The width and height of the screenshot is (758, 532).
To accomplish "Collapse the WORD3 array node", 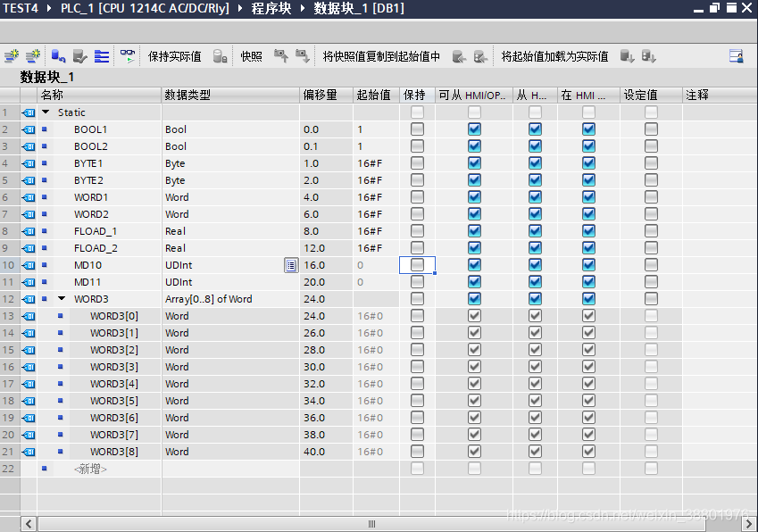I will click(x=62, y=299).
